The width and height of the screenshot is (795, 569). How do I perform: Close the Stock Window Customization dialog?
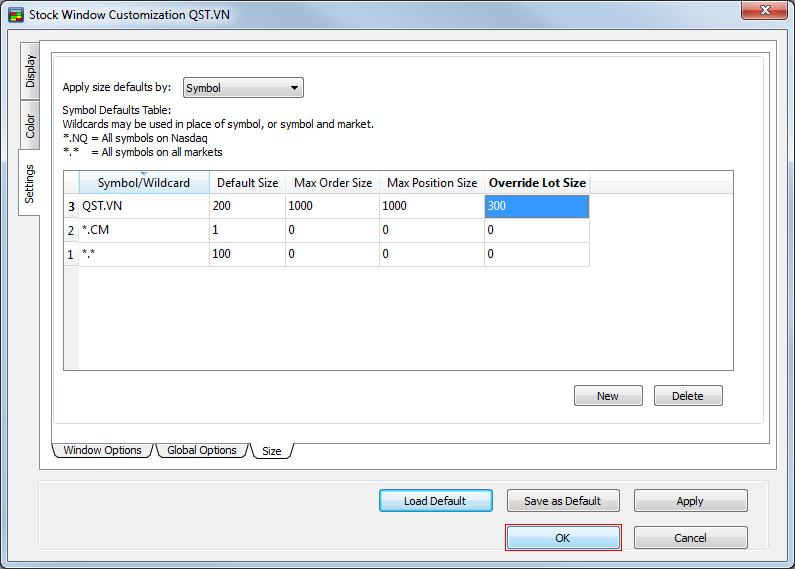(764, 13)
